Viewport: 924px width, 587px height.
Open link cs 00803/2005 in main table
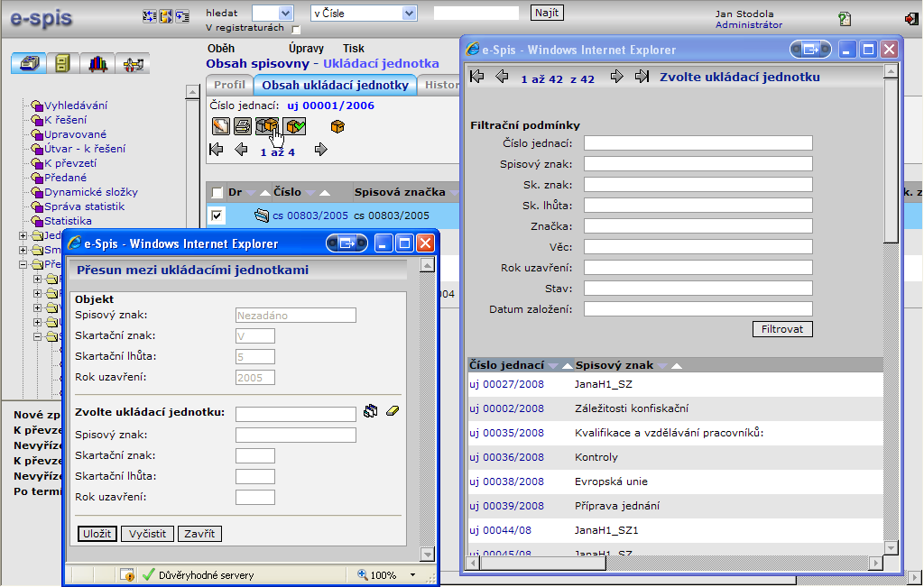coord(310,216)
